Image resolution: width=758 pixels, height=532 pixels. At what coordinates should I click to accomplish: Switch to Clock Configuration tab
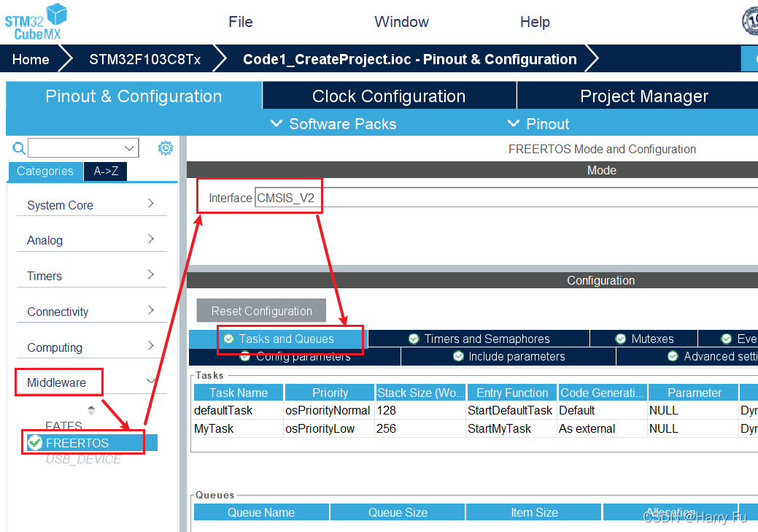pos(389,96)
